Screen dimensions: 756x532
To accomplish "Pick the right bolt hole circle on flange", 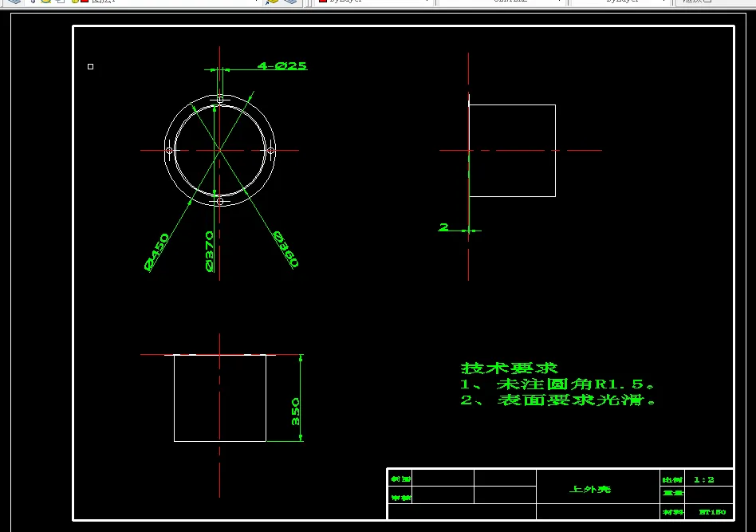I will (271, 151).
